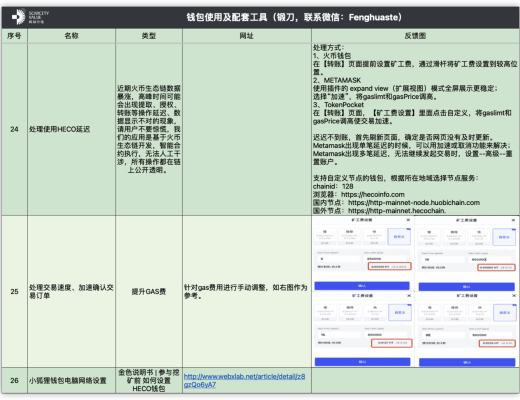Click blue 确认 button in top-right fee panel
This screenshot has width=520, height=400.
tap(467, 287)
